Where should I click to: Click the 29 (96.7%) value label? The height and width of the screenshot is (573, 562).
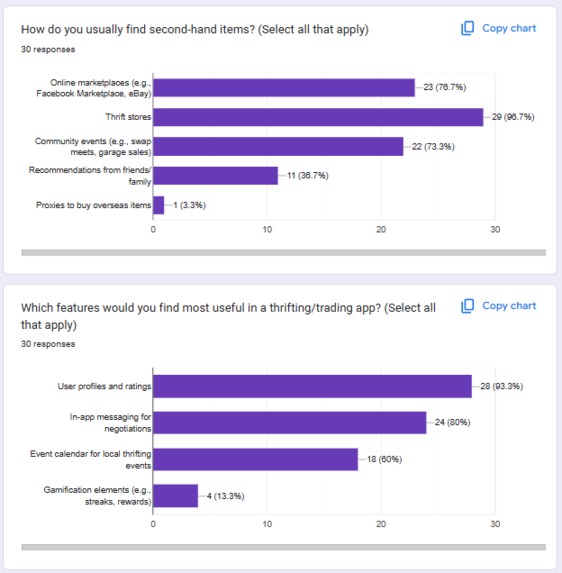[513, 117]
